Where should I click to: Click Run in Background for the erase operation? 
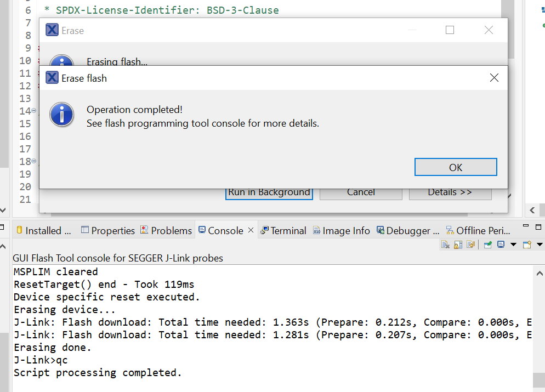(x=269, y=192)
